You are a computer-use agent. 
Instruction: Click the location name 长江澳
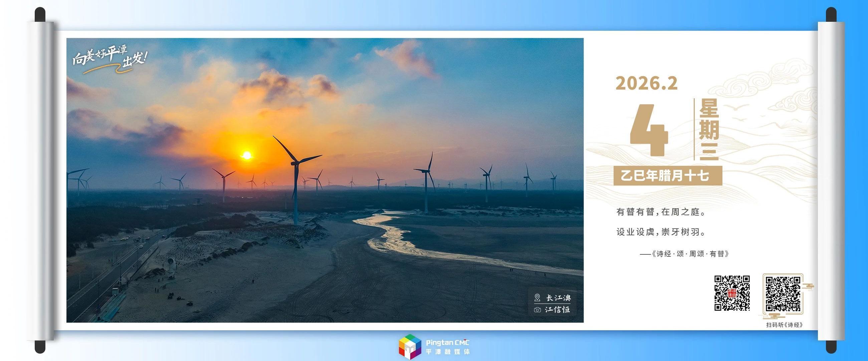point(558,298)
